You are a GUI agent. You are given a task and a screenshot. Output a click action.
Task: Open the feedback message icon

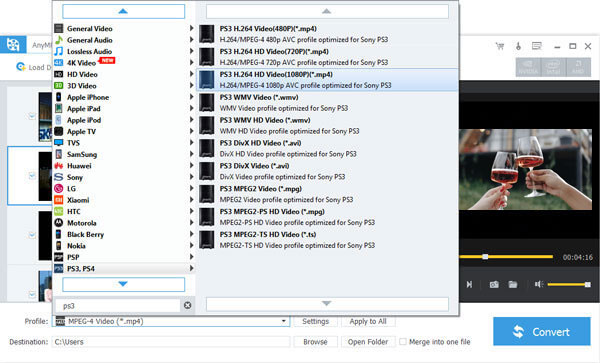(537, 46)
